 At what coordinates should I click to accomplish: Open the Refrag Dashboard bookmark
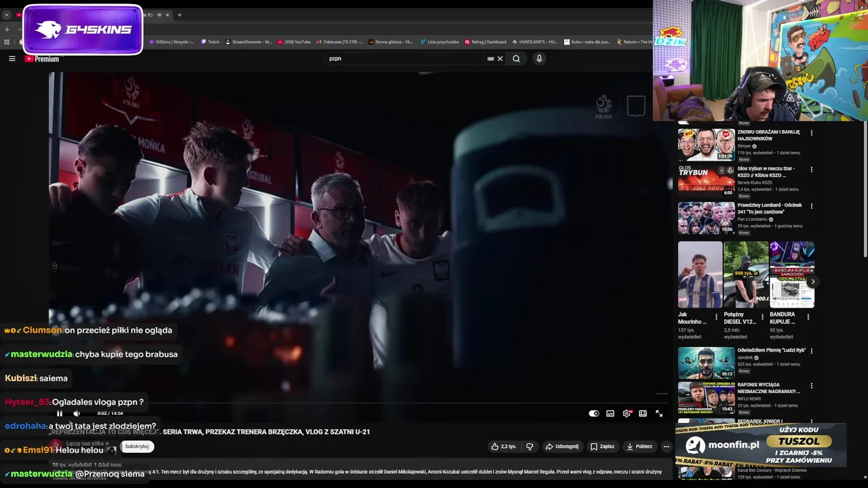pos(486,42)
